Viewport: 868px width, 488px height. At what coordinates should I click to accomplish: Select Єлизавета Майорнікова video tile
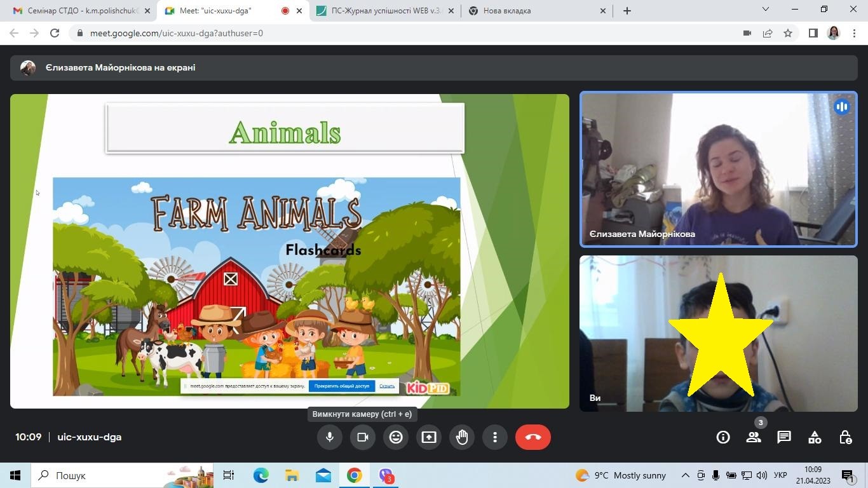click(719, 170)
